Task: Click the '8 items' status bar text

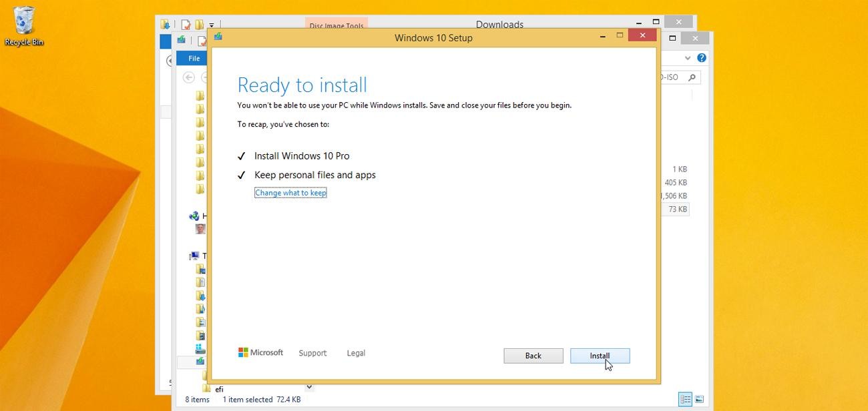Action: (x=197, y=400)
